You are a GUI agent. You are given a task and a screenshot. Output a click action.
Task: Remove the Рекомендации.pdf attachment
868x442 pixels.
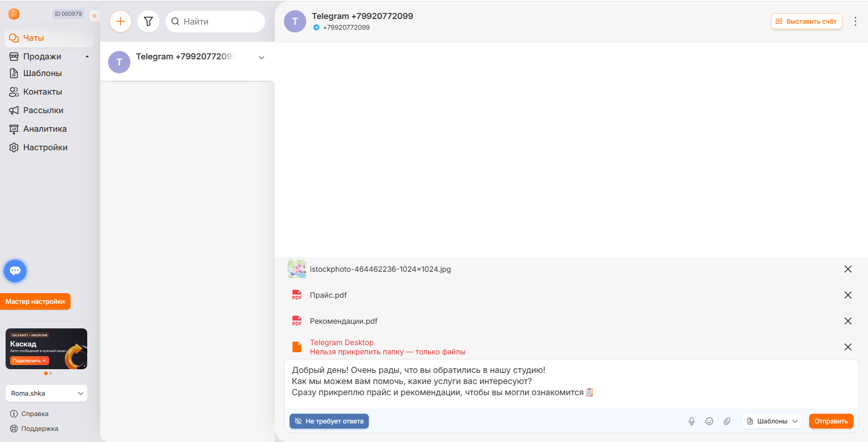[848, 321]
